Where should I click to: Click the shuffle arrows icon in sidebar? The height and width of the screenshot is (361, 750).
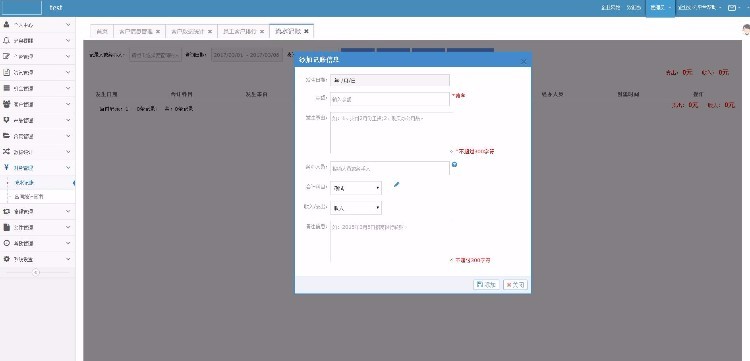(6, 152)
